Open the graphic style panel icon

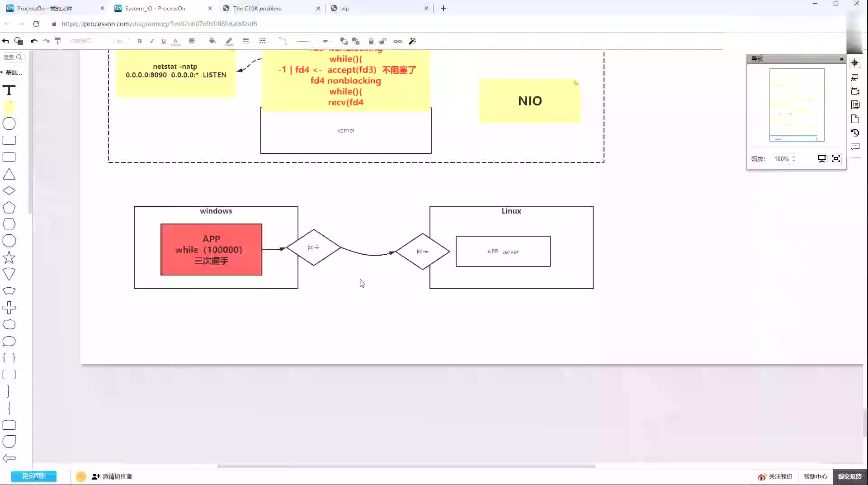854,77
